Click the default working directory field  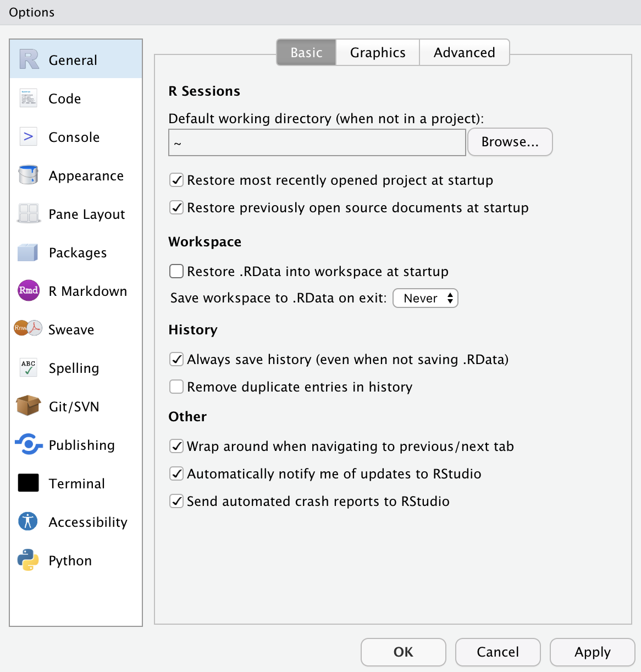317,143
